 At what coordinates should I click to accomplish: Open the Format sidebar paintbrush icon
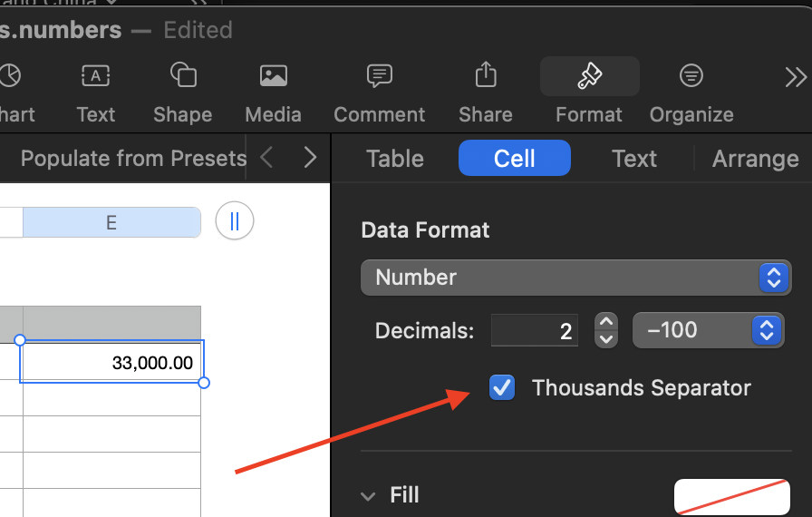[589, 77]
